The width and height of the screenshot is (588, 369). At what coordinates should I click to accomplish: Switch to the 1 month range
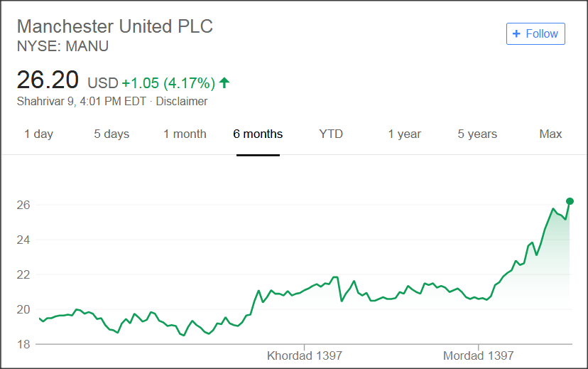pos(185,134)
